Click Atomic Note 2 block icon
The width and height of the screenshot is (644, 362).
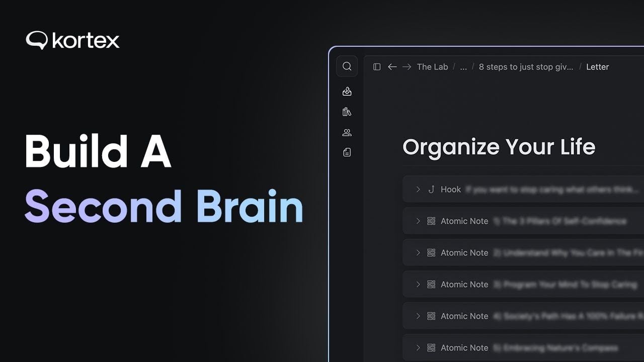click(x=431, y=252)
